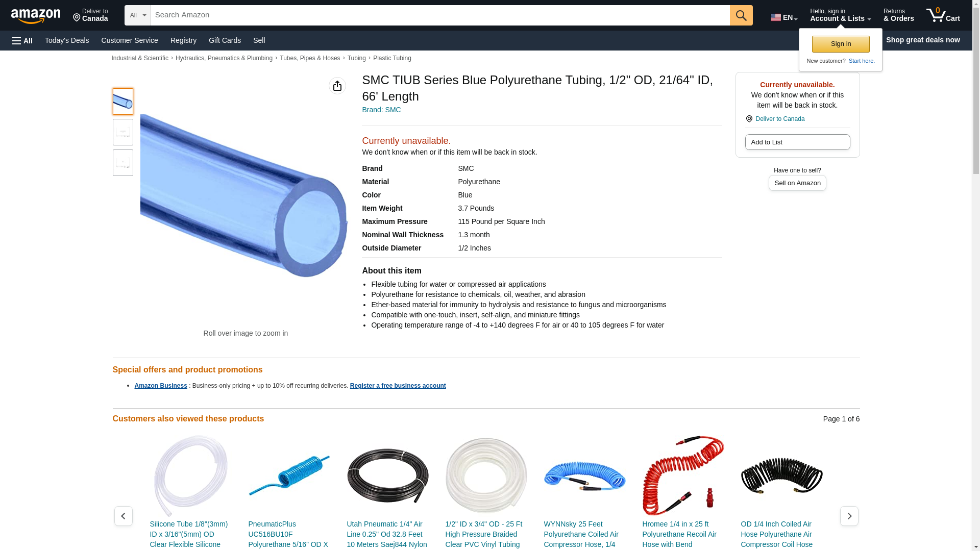Open the Add to List dropdown
This screenshot has width=980, height=551.
click(797, 142)
